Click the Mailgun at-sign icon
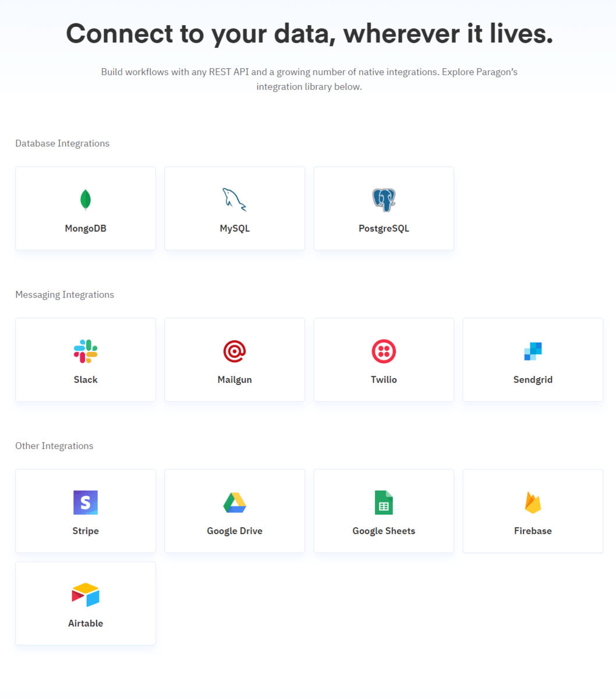 (235, 351)
